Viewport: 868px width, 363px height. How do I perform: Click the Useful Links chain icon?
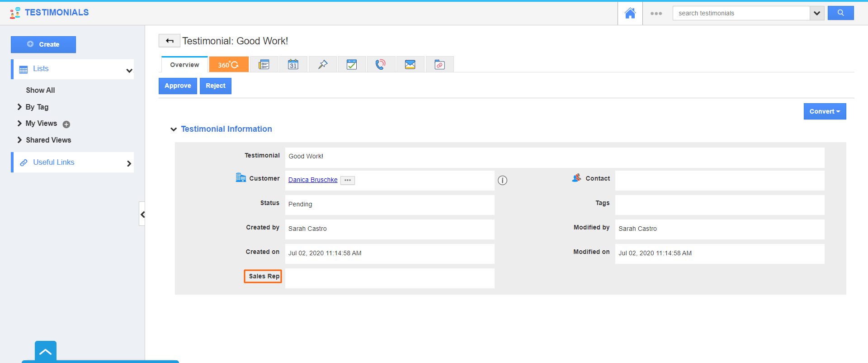coord(24,162)
